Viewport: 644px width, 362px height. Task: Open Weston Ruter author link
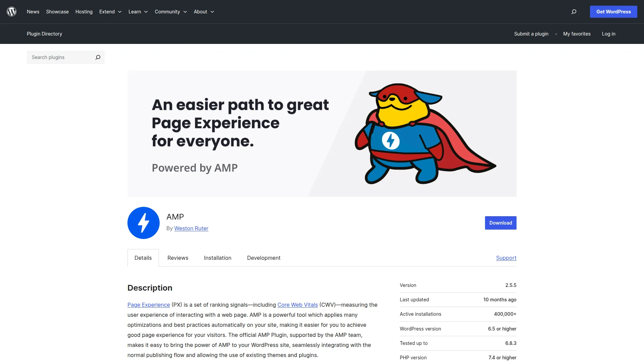coord(191,228)
